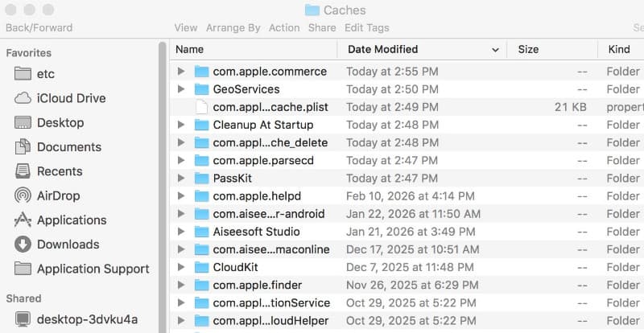Expand the com.appl...che_delete folder
Image resolution: width=644 pixels, height=333 pixels.
pyautogui.click(x=180, y=142)
